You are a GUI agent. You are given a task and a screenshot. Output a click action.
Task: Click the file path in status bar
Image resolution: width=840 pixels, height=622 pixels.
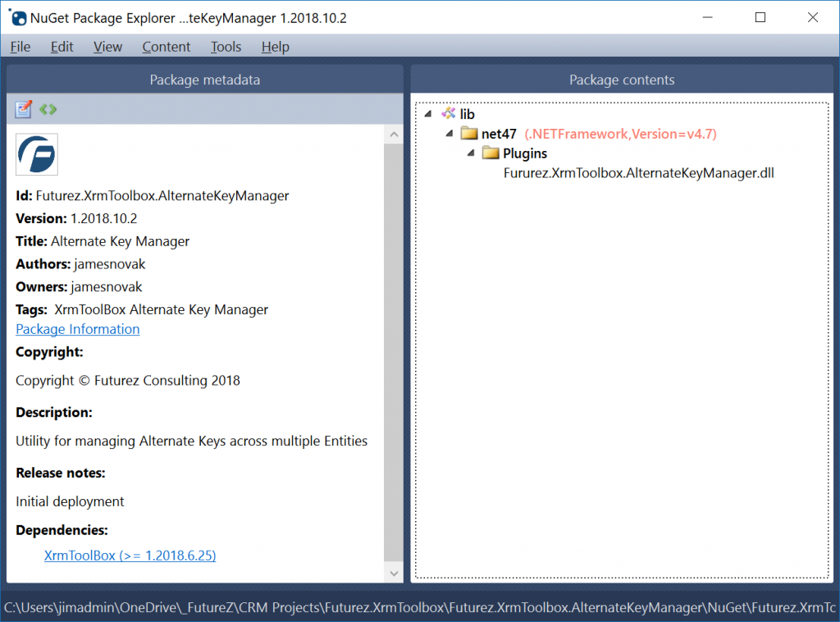coord(420,607)
